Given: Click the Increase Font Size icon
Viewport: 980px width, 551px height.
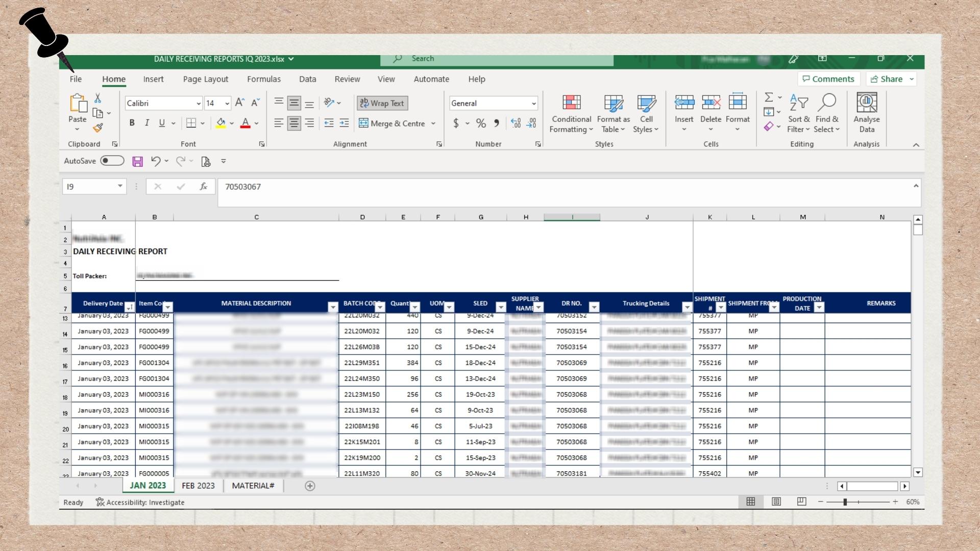Looking at the screenshot, I should [239, 103].
